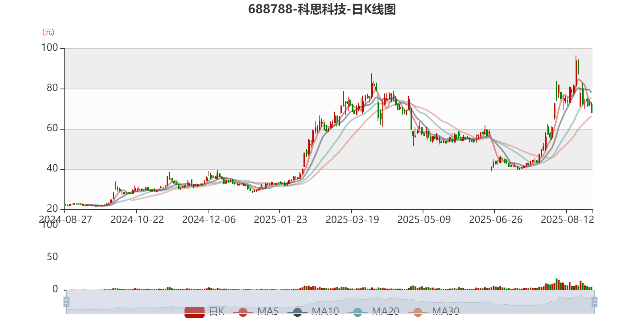
Task: Click the chart title 688788-科思科技-日K线图
Action: (322, 9)
